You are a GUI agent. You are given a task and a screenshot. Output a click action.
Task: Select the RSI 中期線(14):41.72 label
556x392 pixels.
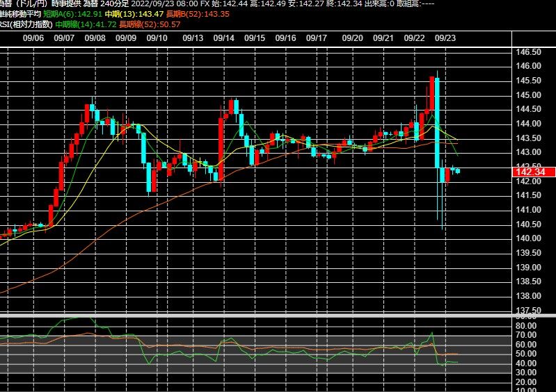(x=86, y=24)
